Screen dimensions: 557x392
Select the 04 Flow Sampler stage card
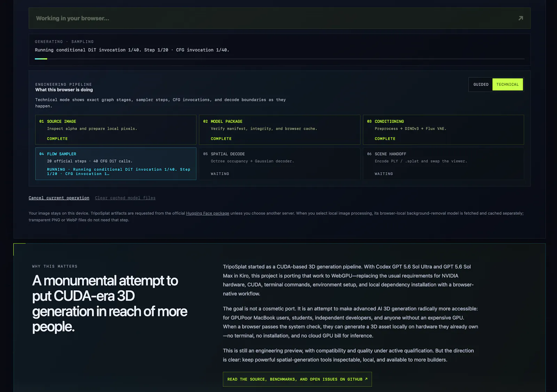click(116, 164)
